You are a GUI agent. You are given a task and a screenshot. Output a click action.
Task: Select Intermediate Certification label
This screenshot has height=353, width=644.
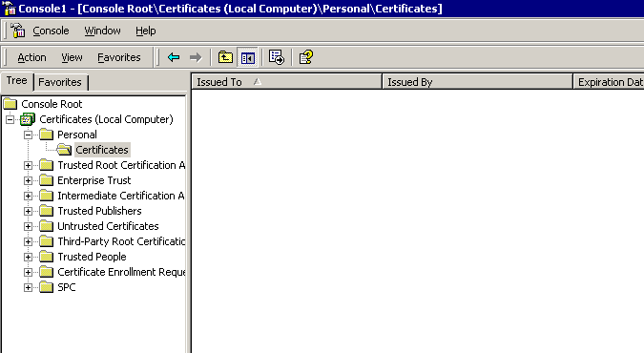pos(121,196)
